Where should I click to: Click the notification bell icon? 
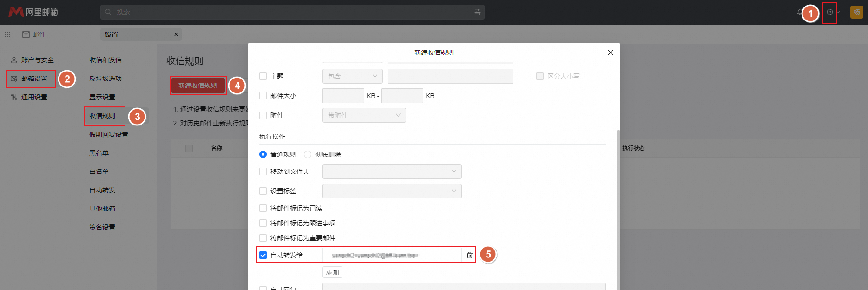pos(799,13)
